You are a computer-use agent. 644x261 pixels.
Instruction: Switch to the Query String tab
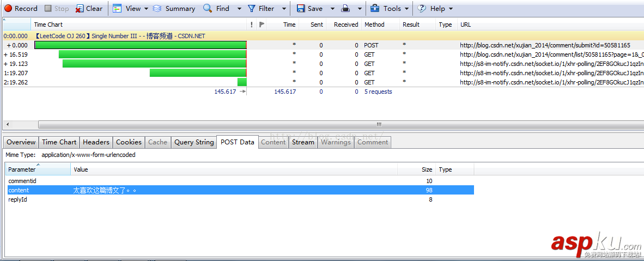coord(193,142)
